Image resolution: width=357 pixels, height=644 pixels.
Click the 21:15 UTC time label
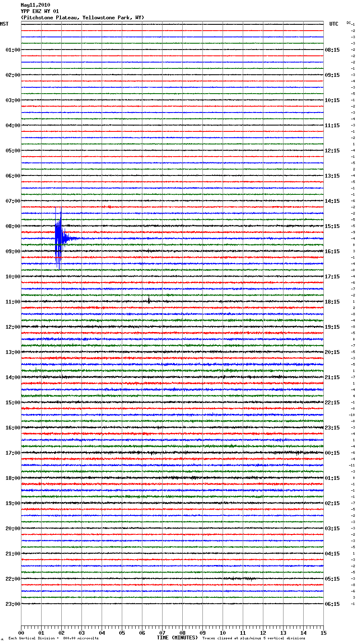pyautogui.click(x=332, y=377)
